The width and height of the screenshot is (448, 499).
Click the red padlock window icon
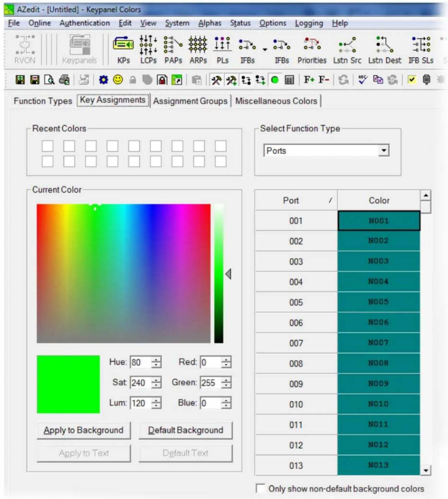[162, 80]
